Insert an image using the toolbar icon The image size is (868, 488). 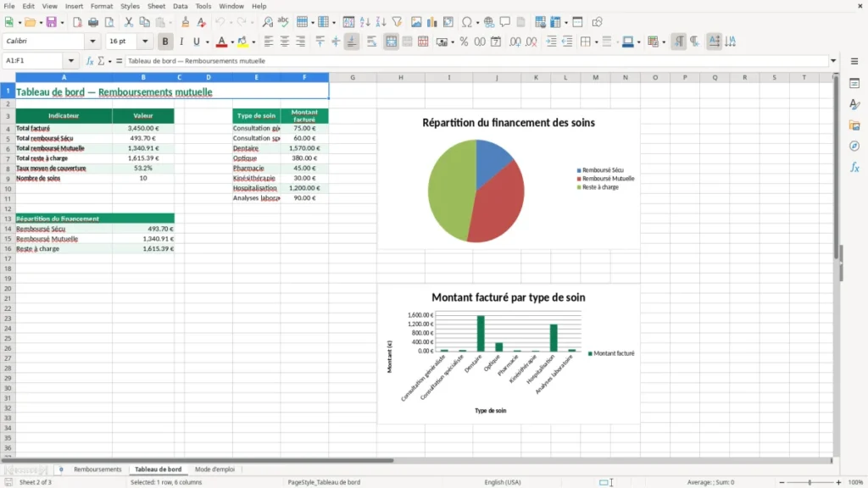pyautogui.click(x=416, y=22)
